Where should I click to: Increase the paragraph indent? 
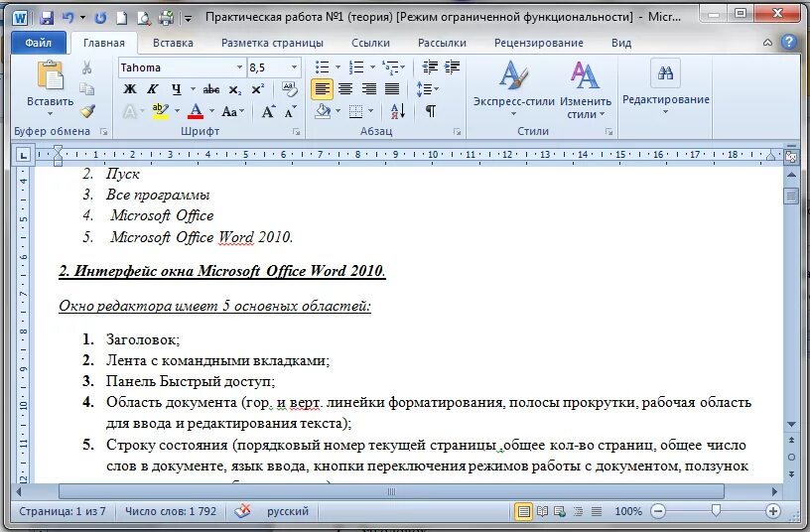[x=452, y=67]
